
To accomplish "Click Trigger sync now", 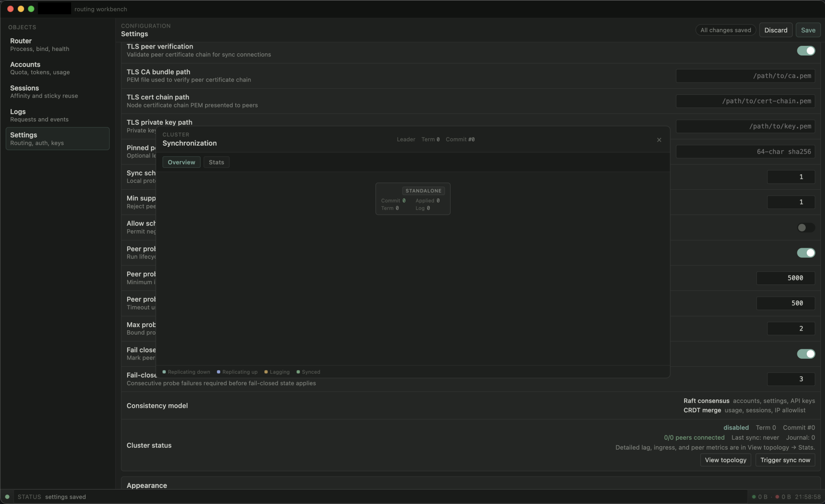I will (785, 460).
